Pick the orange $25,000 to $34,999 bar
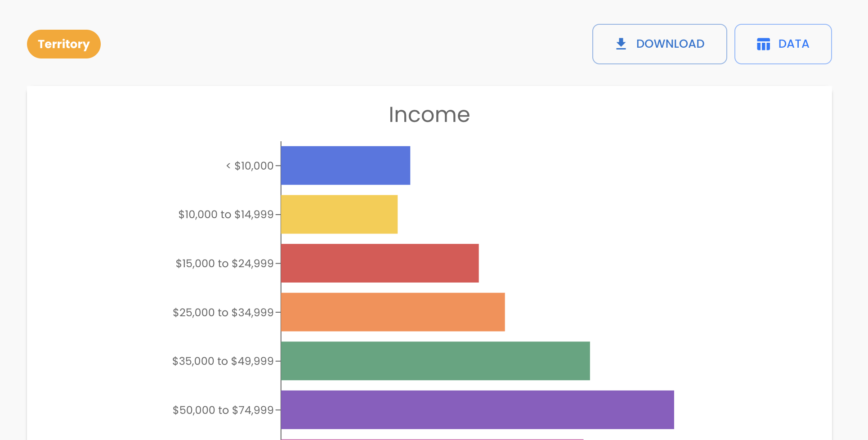 (x=393, y=312)
